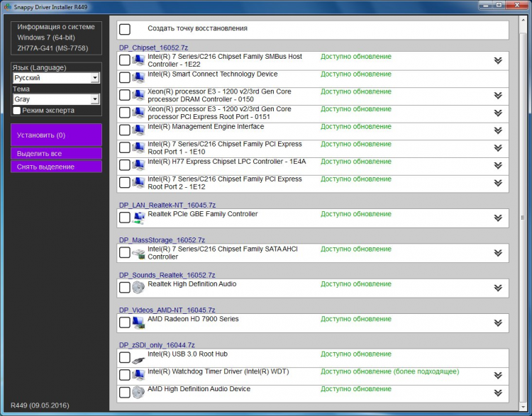The width and height of the screenshot is (532, 416).
Task: Click speaker icon for Realtek High Definition Audio
Action: 138,288
